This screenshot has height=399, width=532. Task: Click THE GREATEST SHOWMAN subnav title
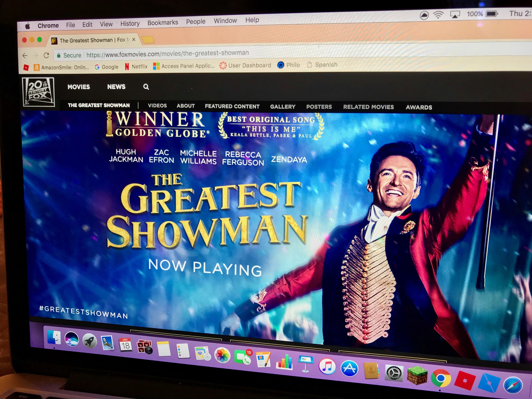[99, 105]
